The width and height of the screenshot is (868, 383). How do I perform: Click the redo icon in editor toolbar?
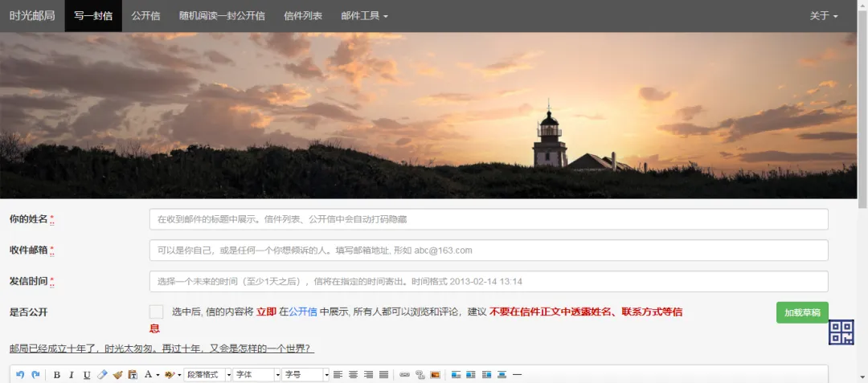click(35, 375)
